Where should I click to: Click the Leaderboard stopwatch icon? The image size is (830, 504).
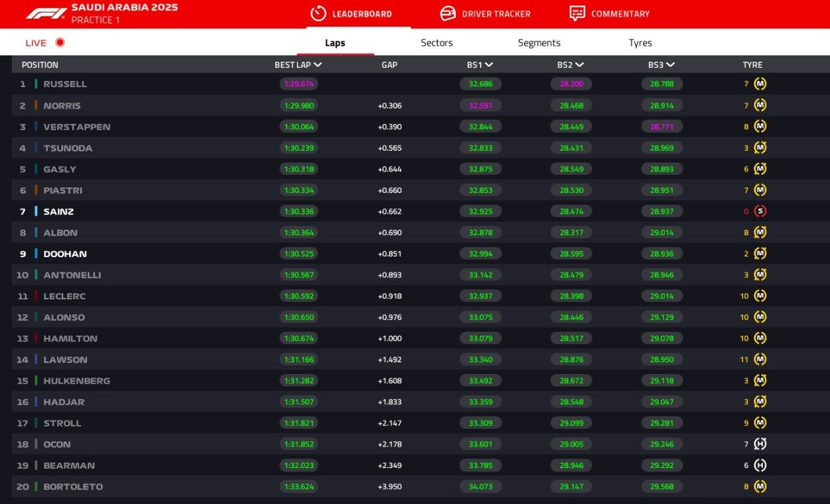[318, 14]
